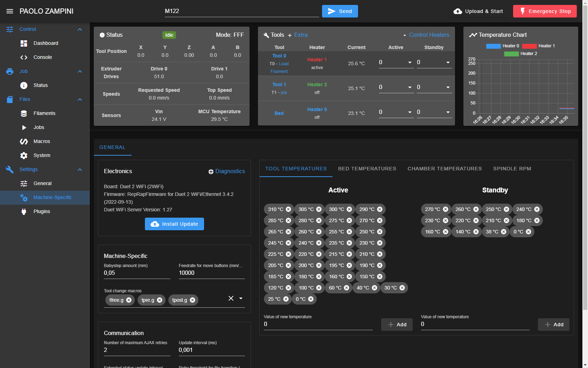588x368 pixels.
Task: Collapse the Files sidebar group
Action: point(80,99)
